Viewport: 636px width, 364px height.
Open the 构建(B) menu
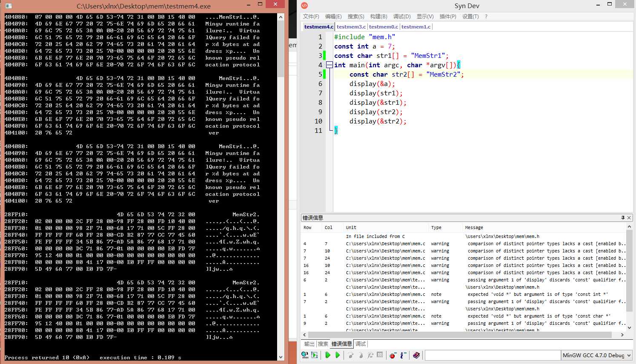(x=378, y=17)
